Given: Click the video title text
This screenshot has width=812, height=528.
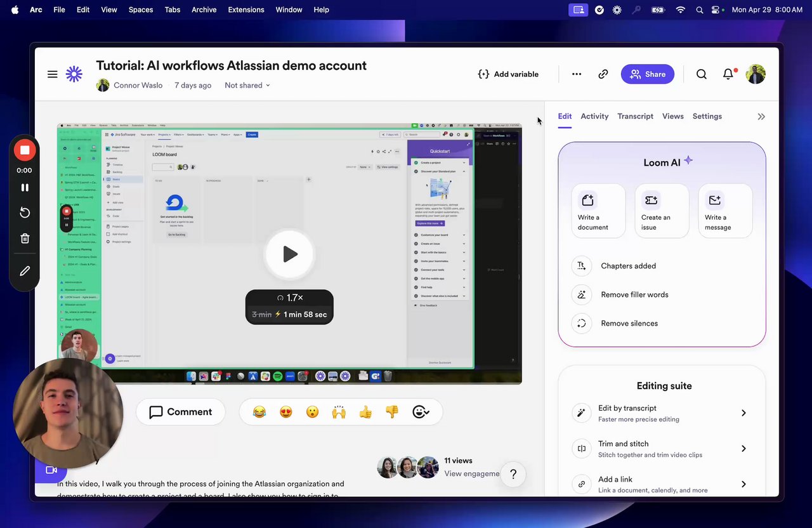Looking at the screenshot, I should [x=231, y=65].
